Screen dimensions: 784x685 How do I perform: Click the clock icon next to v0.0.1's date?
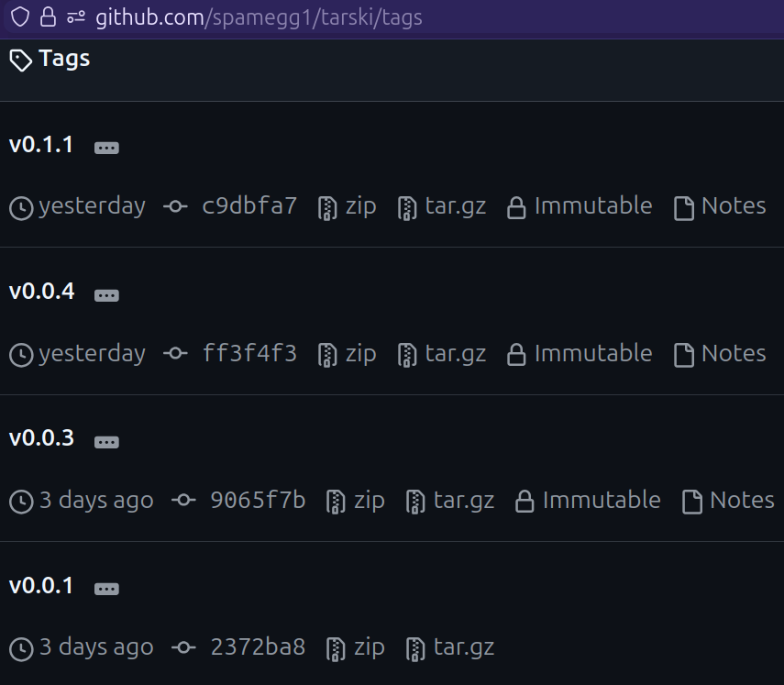pyautogui.click(x=20, y=647)
